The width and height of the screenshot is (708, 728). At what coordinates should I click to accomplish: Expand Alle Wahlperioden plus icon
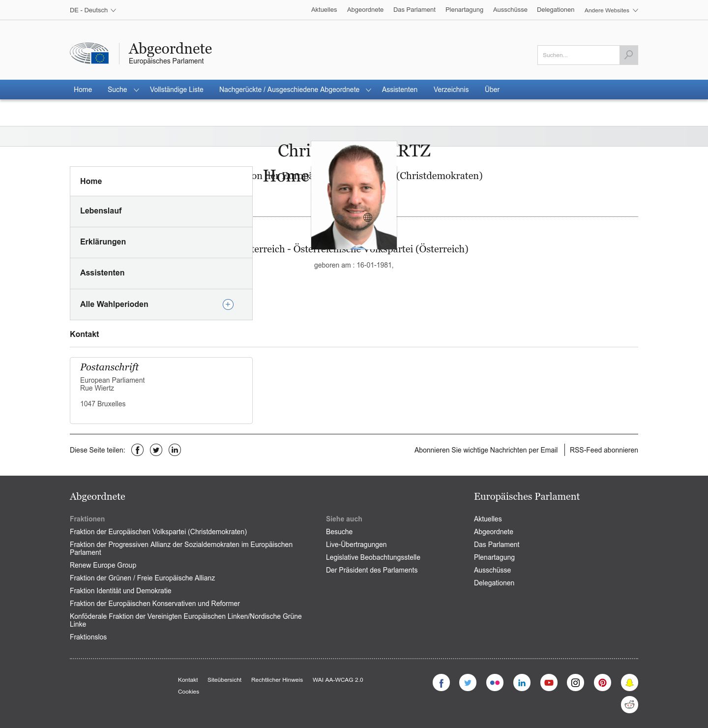coord(228,304)
